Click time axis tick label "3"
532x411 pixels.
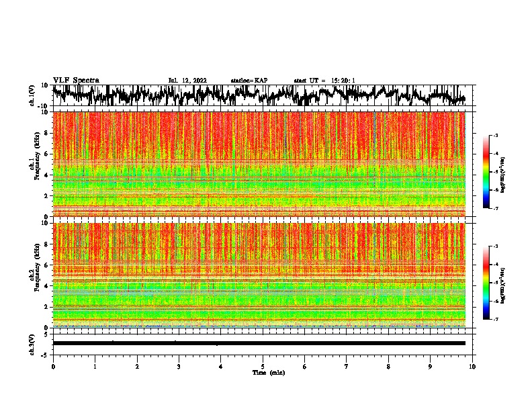tap(179, 367)
